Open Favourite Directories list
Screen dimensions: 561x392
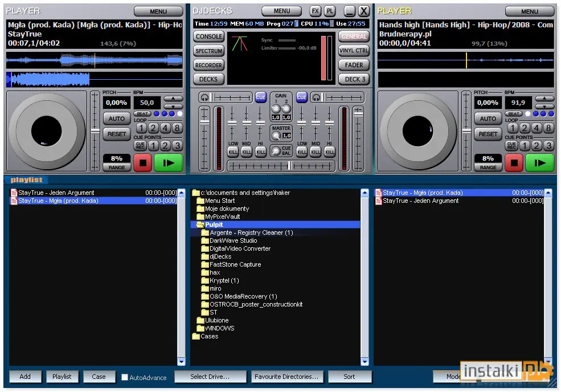tap(286, 377)
